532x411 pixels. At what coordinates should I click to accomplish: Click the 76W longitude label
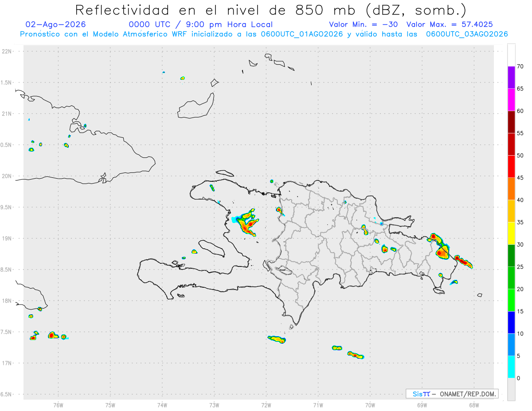tap(58, 404)
